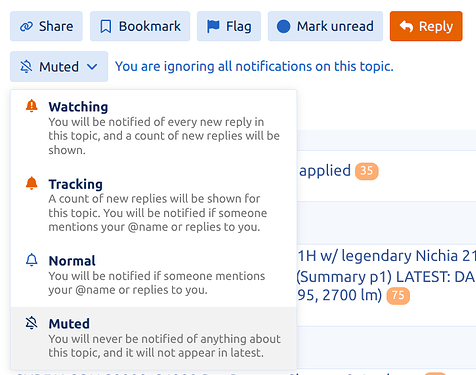Flag this topic

(x=229, y=26)
